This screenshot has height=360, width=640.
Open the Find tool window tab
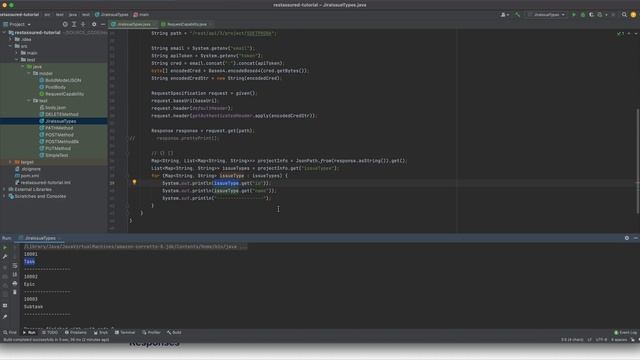click(10, 333)
